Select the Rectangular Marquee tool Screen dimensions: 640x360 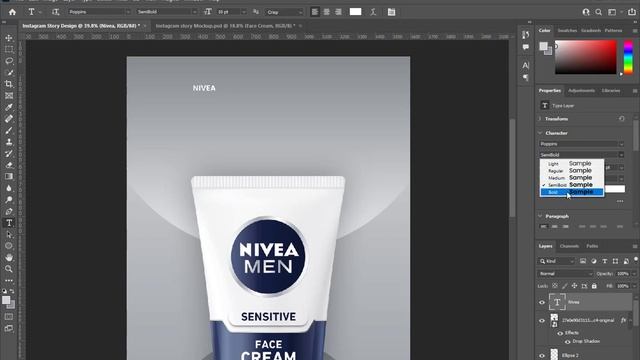(x=9, y=49)
